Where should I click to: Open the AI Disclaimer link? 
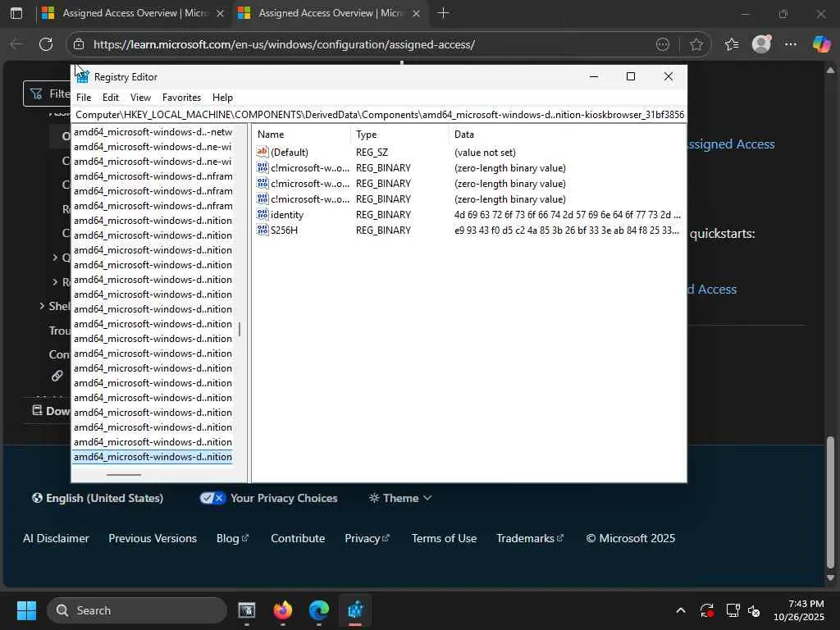click(56, 538)
